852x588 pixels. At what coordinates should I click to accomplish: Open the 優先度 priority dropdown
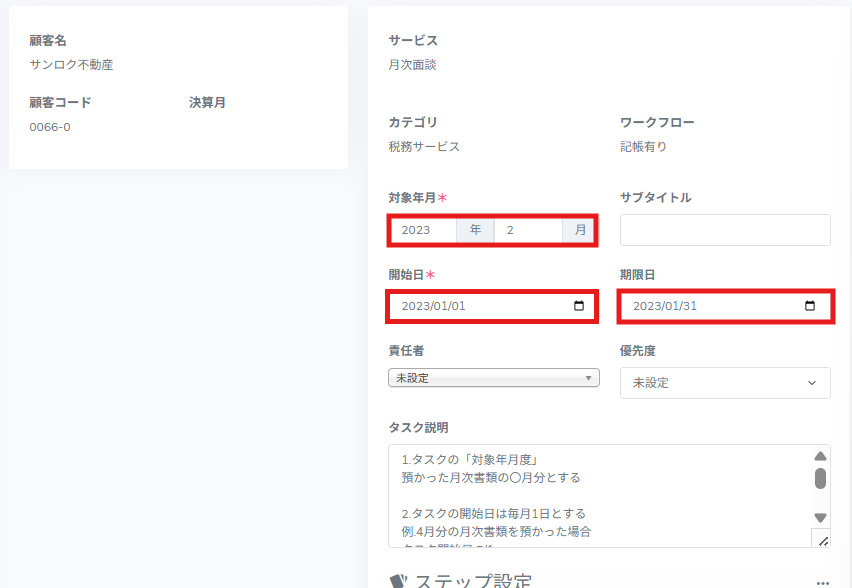coord(725,383)
